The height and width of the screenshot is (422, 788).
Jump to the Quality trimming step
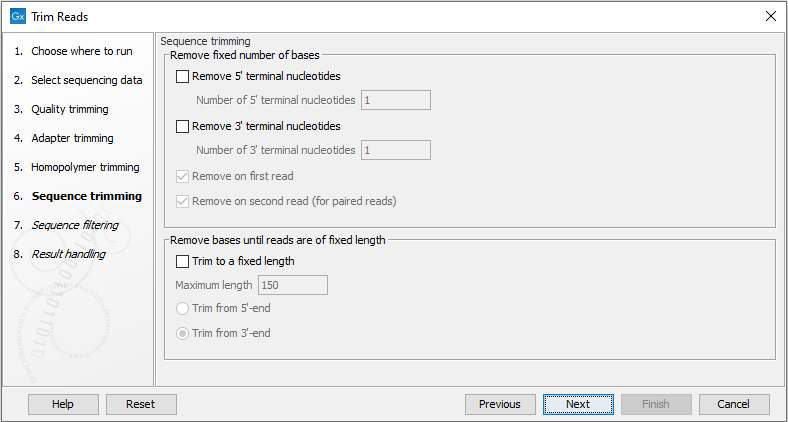pyautogui.click(x=69, y=109)
